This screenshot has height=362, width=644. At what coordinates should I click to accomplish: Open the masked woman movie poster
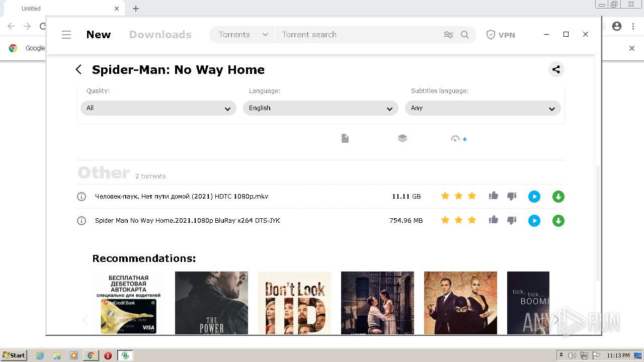click(460, 303)
